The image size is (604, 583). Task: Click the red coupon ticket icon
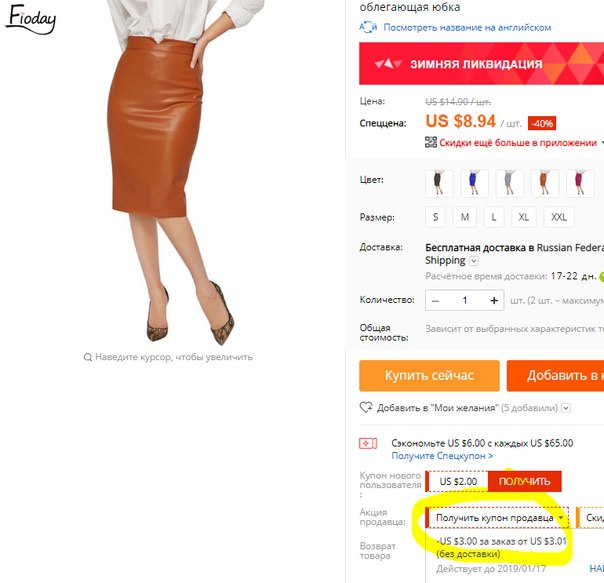[368, 443]
